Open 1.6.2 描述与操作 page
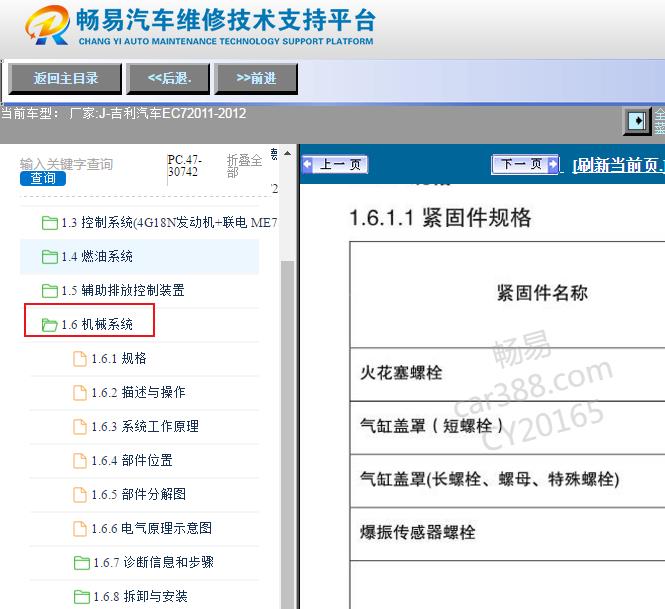 pos(138,392)
